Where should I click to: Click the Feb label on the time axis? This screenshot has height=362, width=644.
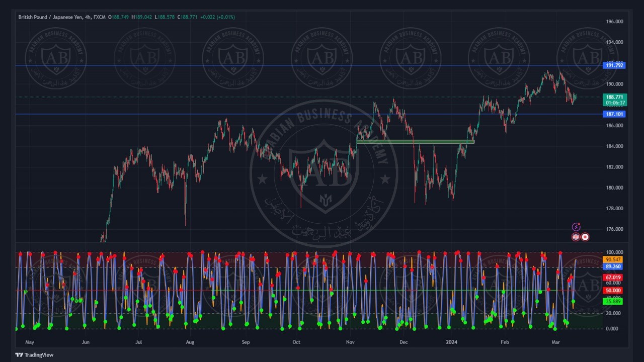pos(505,342)
